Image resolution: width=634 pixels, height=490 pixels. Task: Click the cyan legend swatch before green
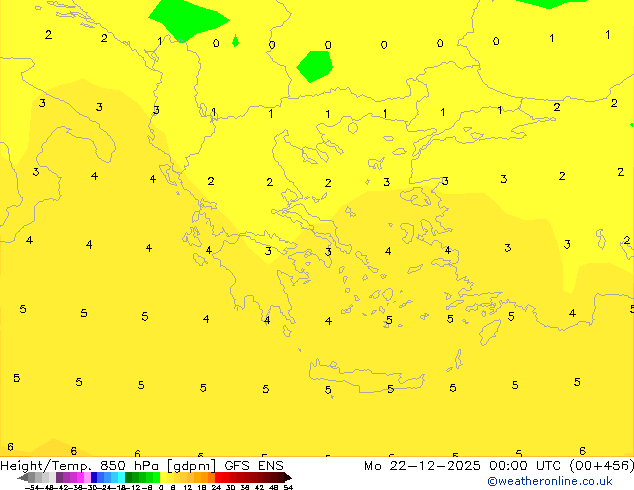pyautogui.click(x=121, y=477)
